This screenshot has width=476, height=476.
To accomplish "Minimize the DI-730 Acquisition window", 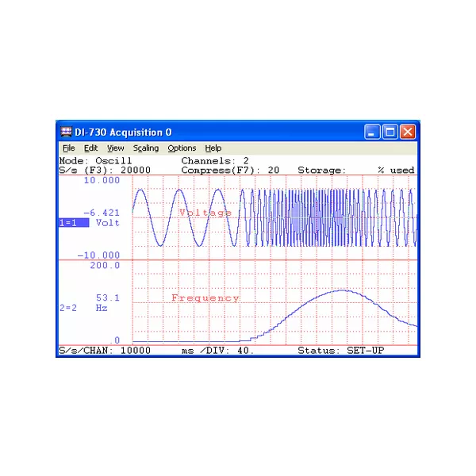I will tap(372, 132).
